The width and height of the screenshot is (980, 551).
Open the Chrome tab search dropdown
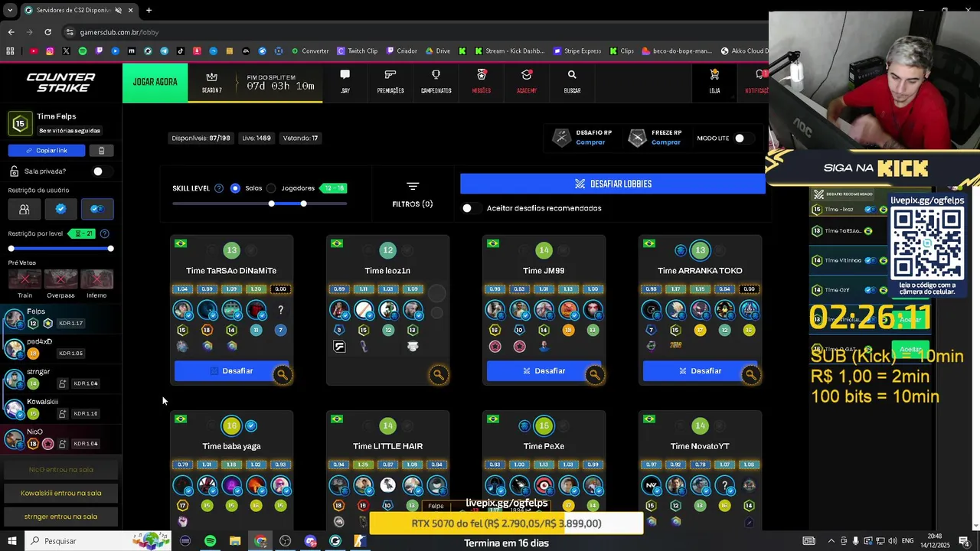pyautogui.click(x=10, y=10)
